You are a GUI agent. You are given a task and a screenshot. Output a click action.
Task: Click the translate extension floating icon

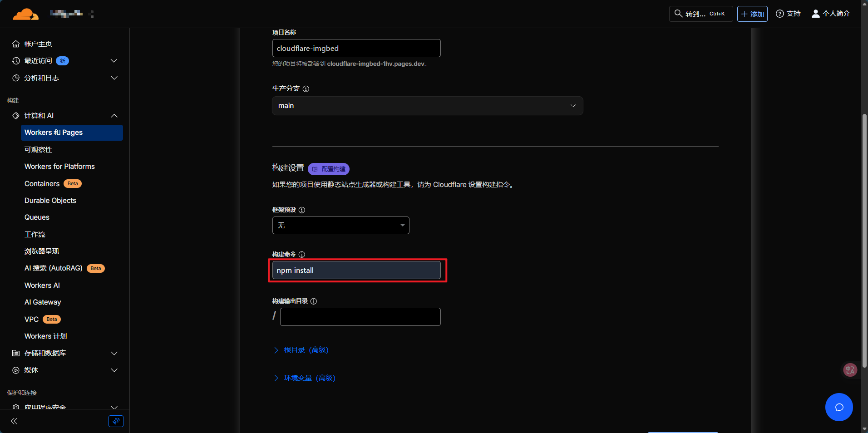(x=850, y=370)
